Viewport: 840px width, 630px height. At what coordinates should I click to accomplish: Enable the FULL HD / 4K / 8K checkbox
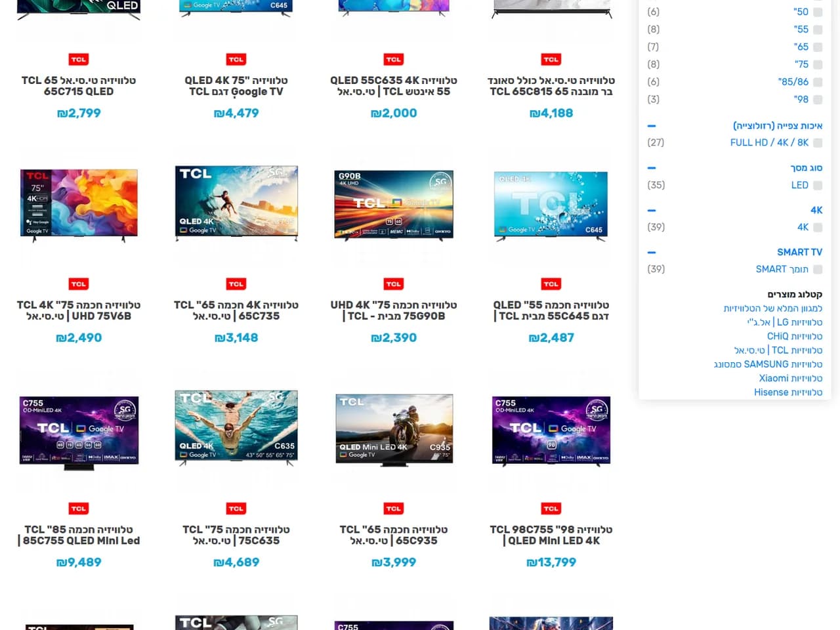[818, 142]
